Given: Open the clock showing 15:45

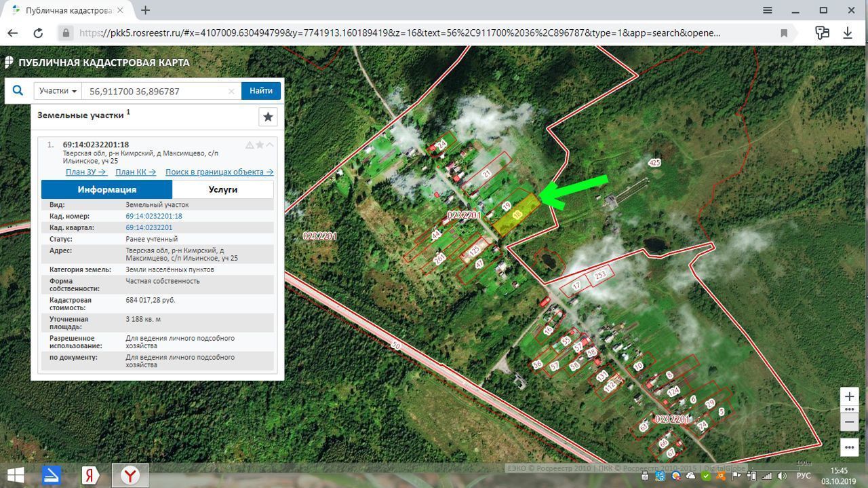Looking at the screenshot, I should click(839, 470).
